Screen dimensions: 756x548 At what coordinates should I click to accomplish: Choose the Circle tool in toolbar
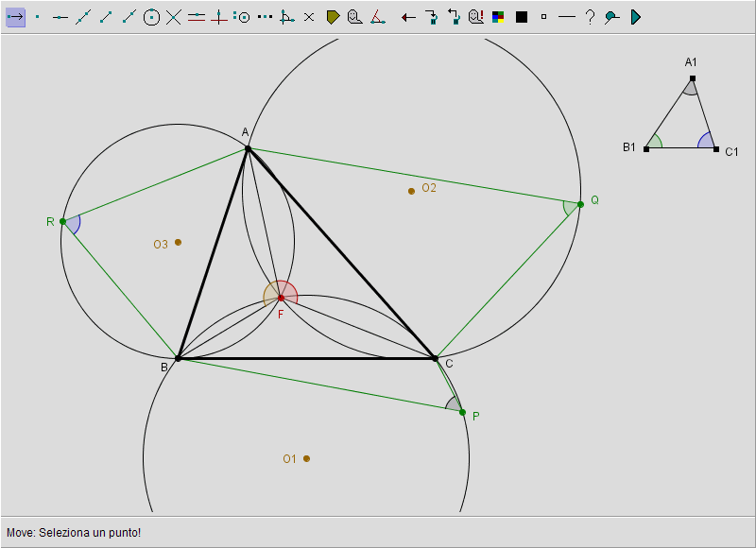pos(151,17)
